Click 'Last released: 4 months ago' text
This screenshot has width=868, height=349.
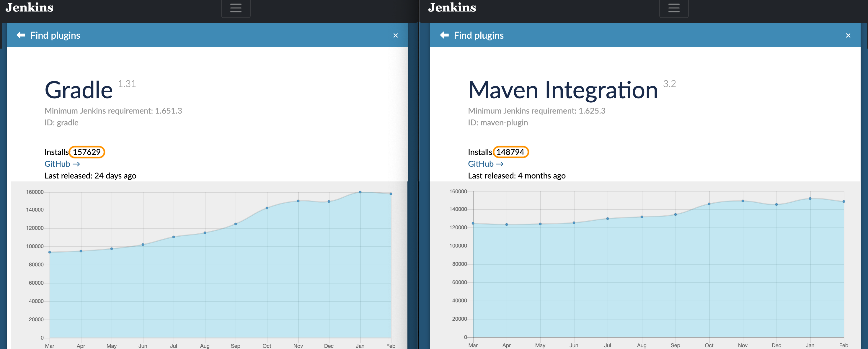[517, 176]
